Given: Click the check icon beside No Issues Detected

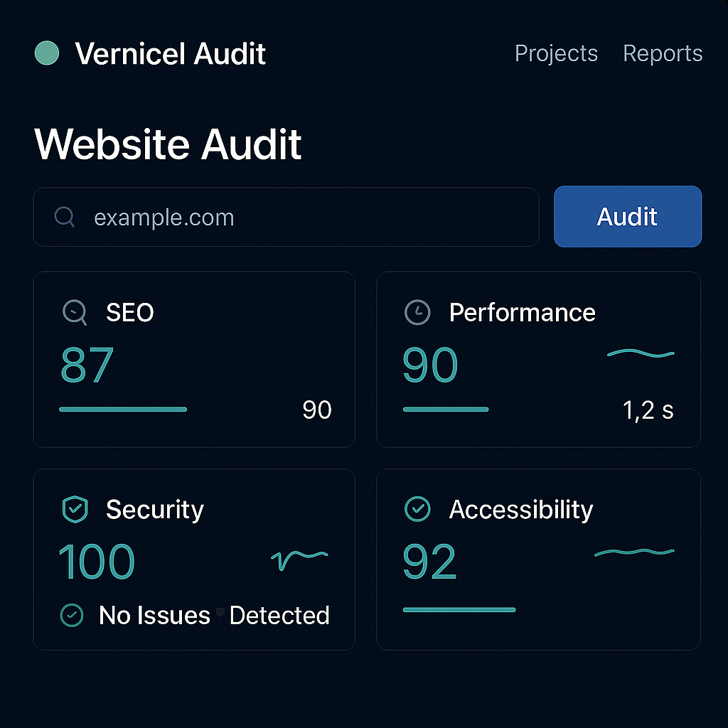Looking at the screenshot, I should (x=72, y=615).
